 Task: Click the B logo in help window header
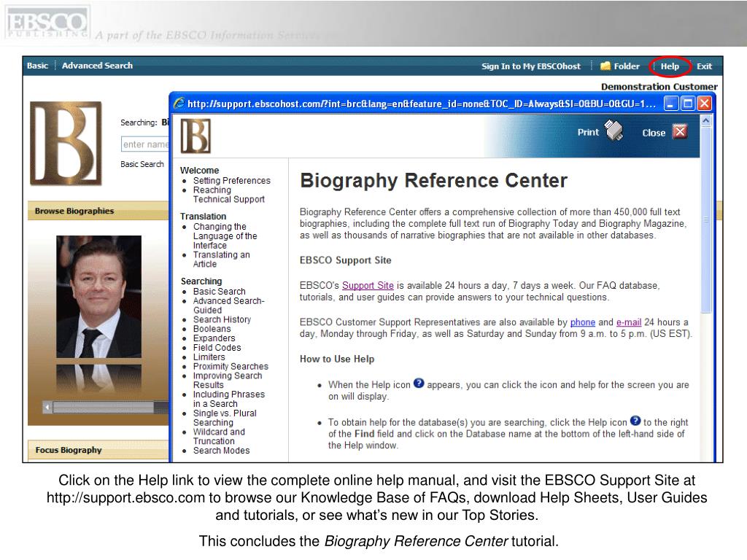[x=196, y=136]
